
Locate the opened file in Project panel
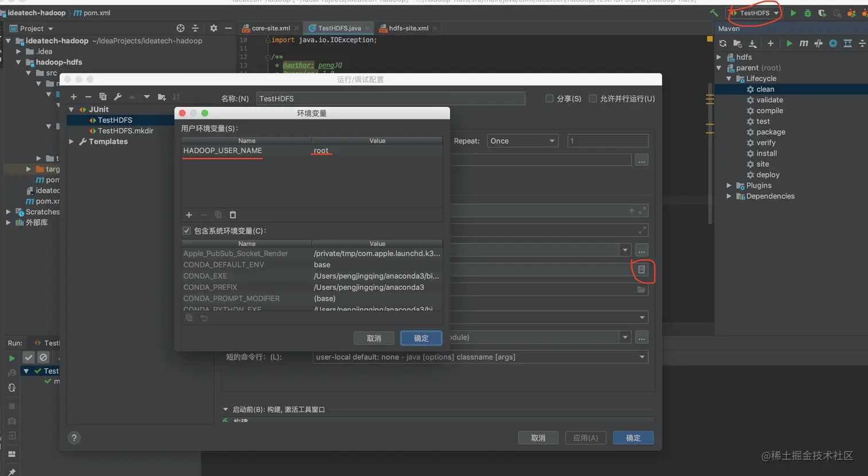click(x=180, y=28)
